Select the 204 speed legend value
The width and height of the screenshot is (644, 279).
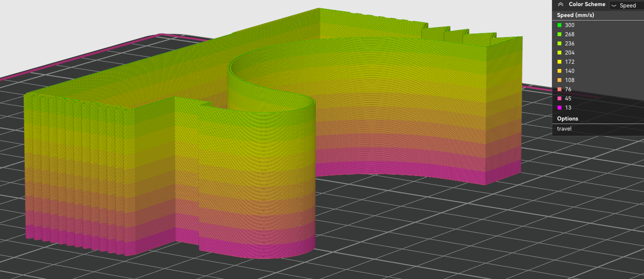pyautogui.click(x=569, y=53)
